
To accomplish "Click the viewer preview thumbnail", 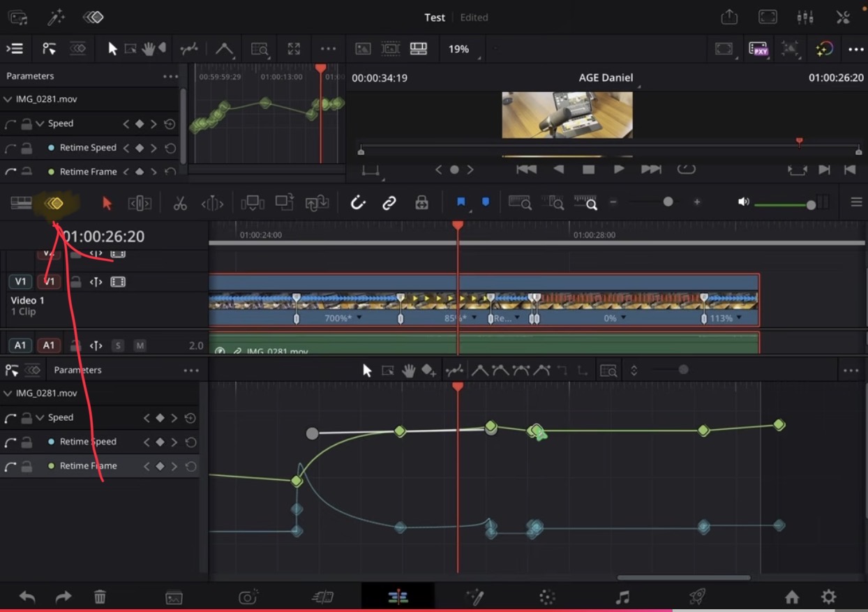I will 567,114.
